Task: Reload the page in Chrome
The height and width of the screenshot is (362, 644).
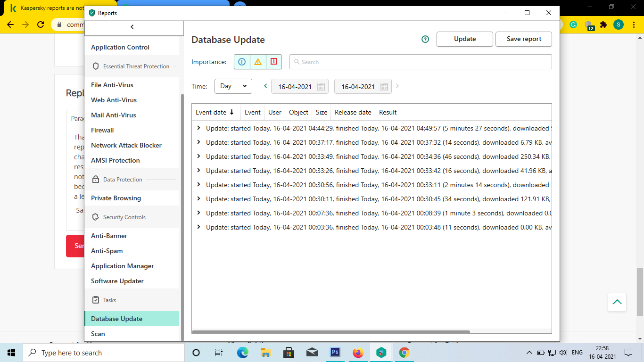Action: point(41,25)
